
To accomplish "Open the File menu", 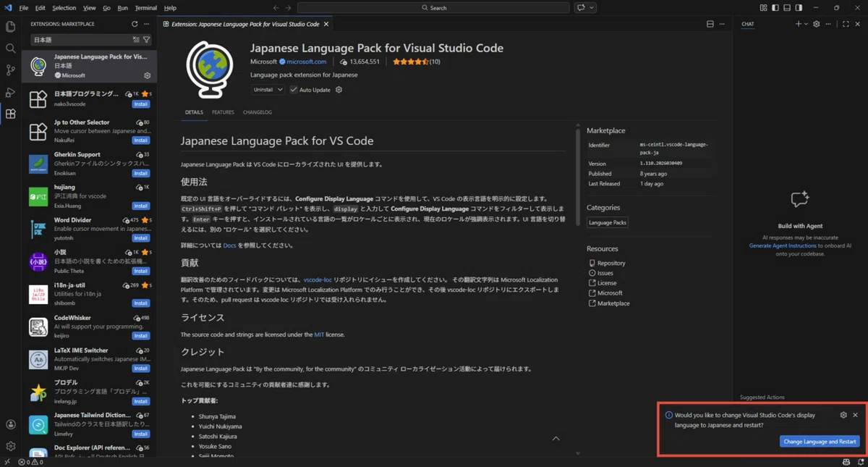I will pyautogui.click(x=24, y=8).
